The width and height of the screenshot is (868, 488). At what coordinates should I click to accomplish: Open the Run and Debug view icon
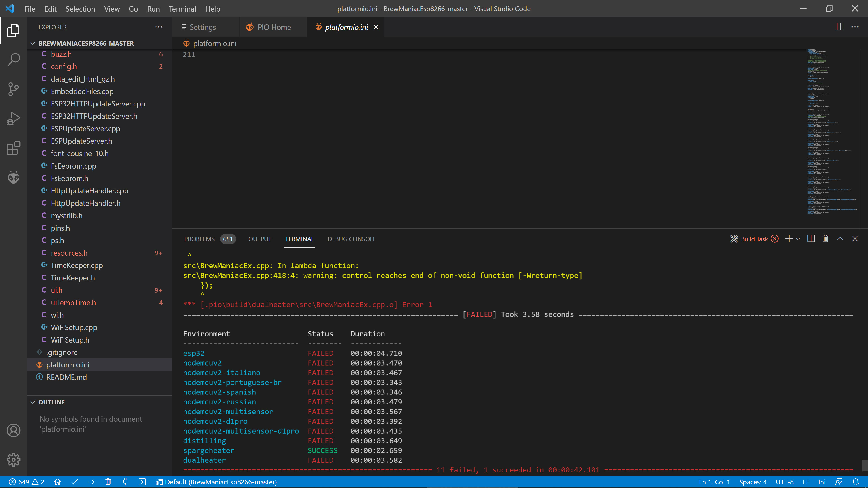coord(14,119)
